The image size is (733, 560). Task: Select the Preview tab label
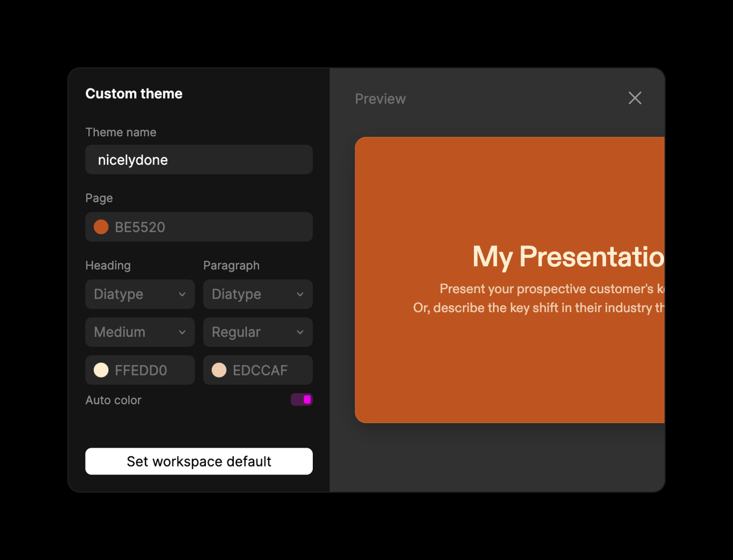pos(380,98)
